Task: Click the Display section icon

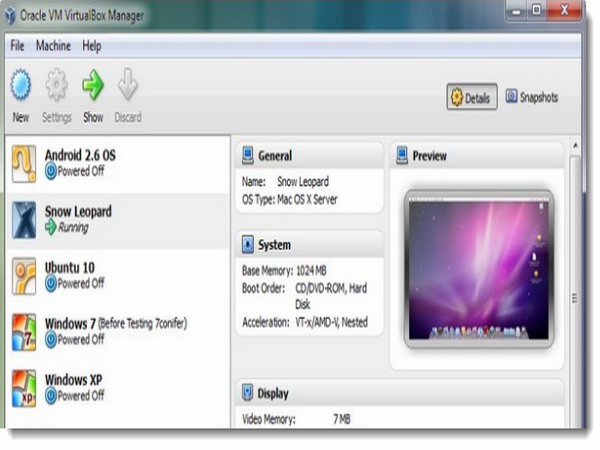Action: coord(248,393)
